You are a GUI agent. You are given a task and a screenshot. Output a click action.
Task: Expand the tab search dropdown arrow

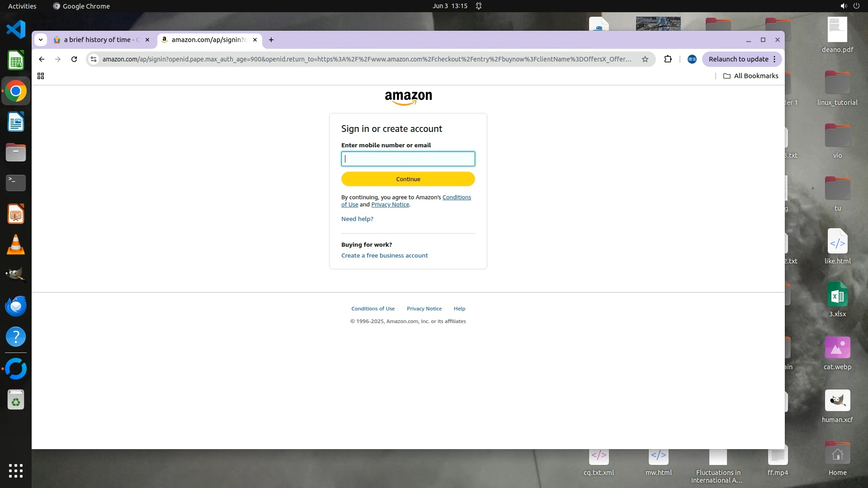41,40
